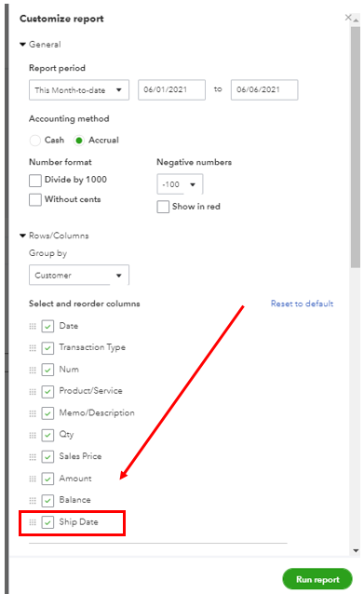Grab the drag handle for Transaction Type
The height and width of the screenshot is (594, 364).
33,348
